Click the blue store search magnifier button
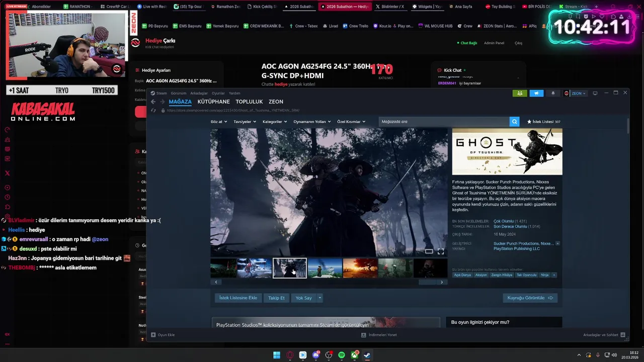 (x=514, y=122)
